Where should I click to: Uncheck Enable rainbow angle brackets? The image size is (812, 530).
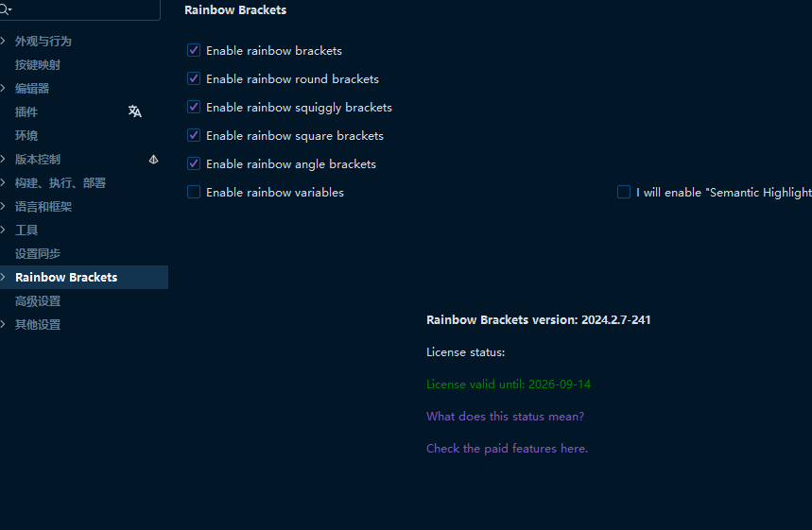[194, 163]
